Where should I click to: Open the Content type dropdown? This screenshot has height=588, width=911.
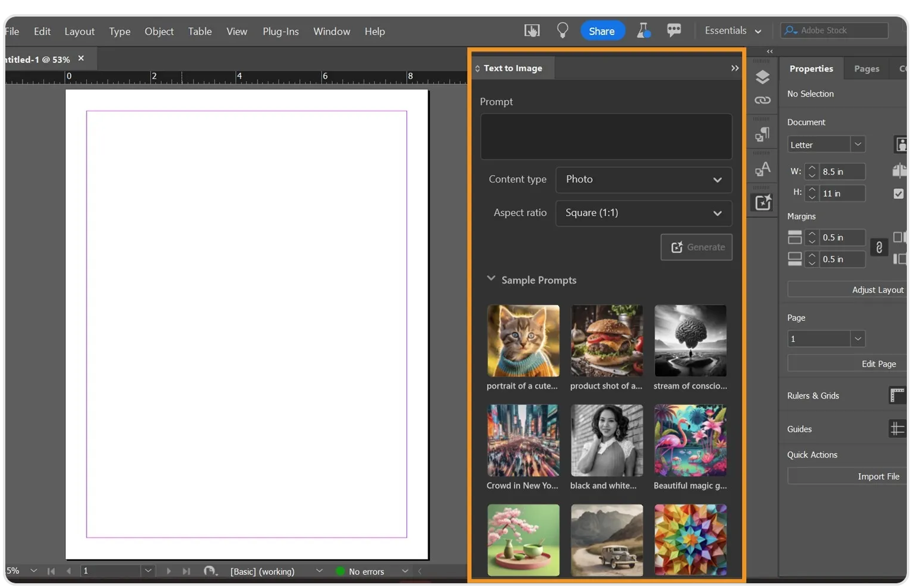[x=643, y=179]
